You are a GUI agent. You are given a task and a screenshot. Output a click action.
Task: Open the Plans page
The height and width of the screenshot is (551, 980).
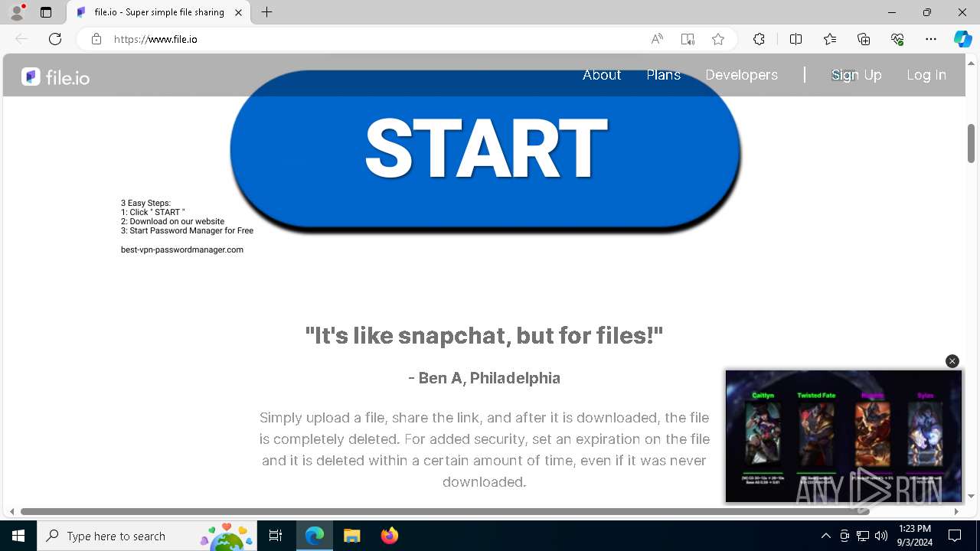[664, 75]
